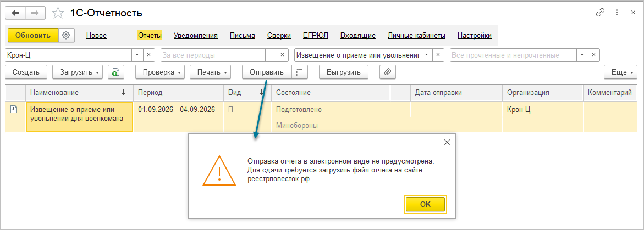
Task: Close the warning dialog with X
Action: click(447, 142)
